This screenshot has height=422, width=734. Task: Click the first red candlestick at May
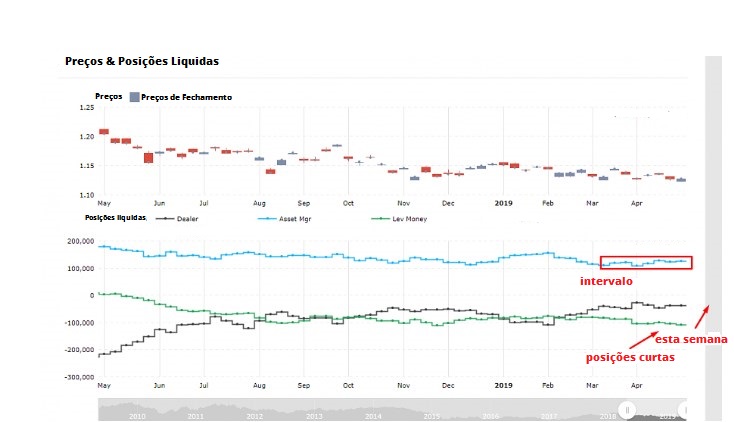pyautogui.click(x=104, y=132)
